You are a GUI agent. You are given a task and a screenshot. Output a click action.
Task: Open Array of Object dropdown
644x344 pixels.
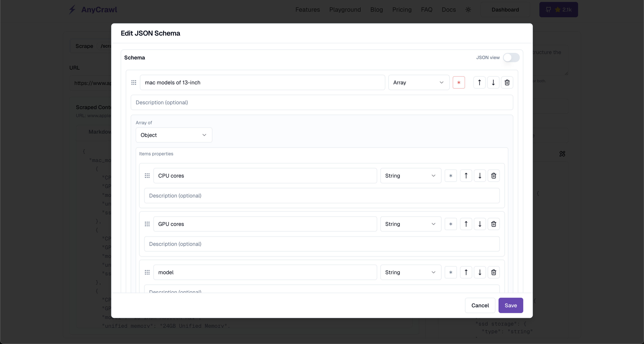174,135
